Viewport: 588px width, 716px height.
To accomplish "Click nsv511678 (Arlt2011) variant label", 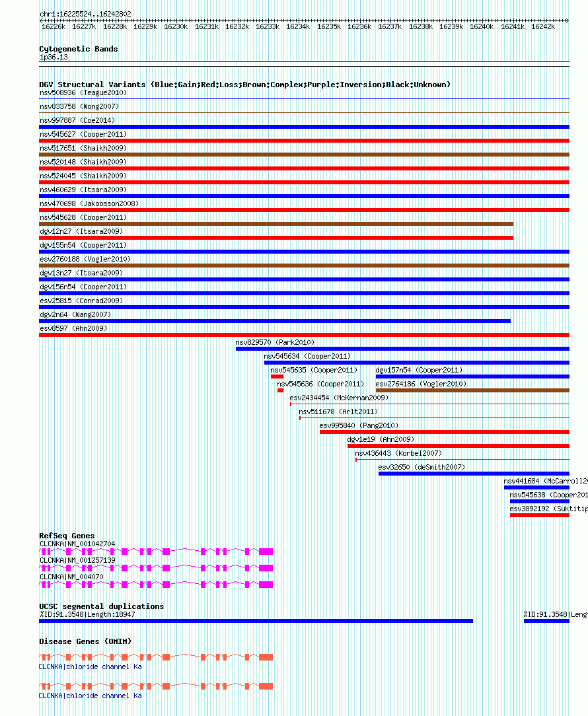I will click(338, 412).
